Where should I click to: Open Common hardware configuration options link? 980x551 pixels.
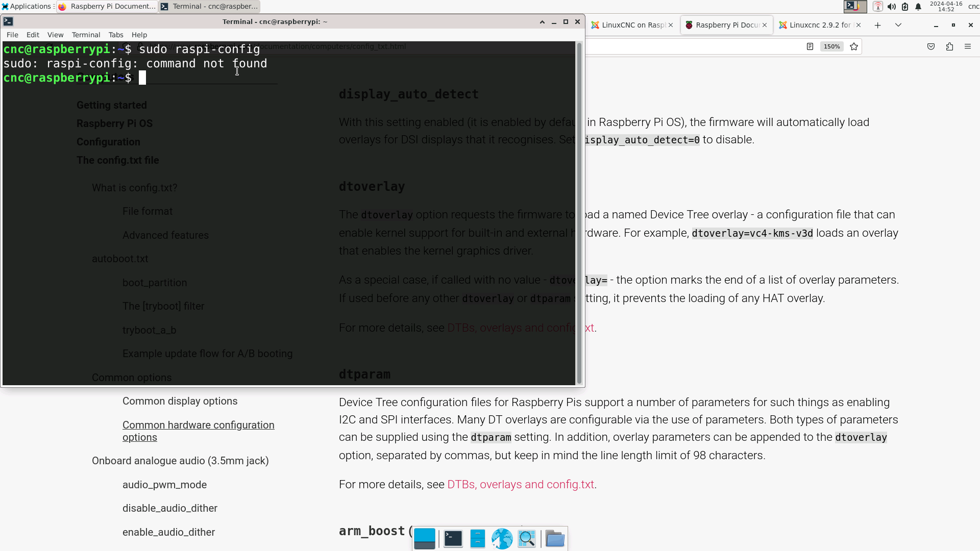199,431
